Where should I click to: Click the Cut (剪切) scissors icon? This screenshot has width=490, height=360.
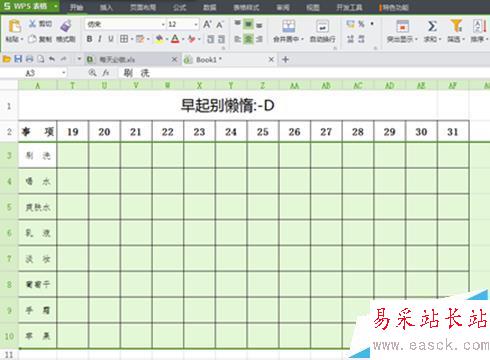tap(32, 23)
